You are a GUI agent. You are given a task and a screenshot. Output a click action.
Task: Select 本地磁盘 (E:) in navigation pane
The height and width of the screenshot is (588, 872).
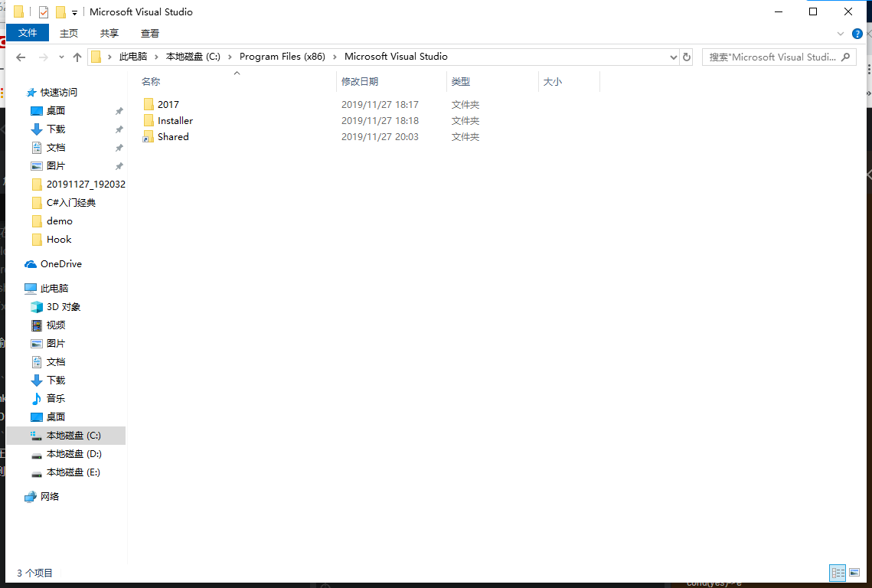(73, 472)
